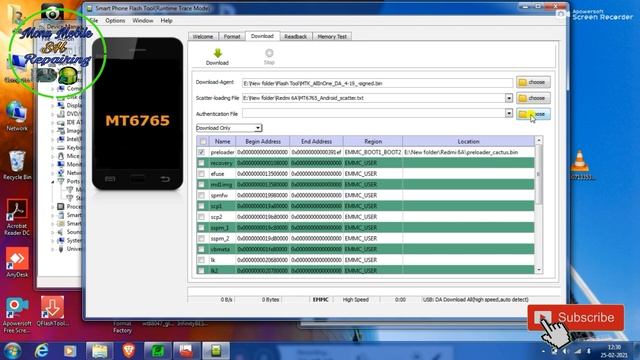Click the green app taskbar icon
The height and width of the screenshot is (360, 640).
point(158,351)
